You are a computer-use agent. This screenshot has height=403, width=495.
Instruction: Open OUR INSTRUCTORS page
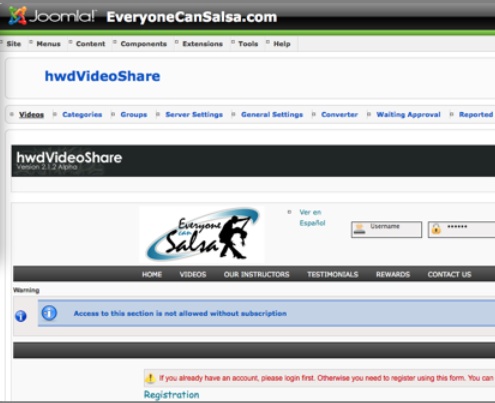pos(256,274)
